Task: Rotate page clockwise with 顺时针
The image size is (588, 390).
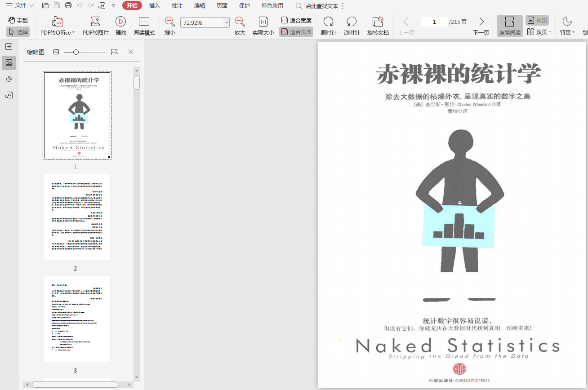Action: [x=328, y=22]
